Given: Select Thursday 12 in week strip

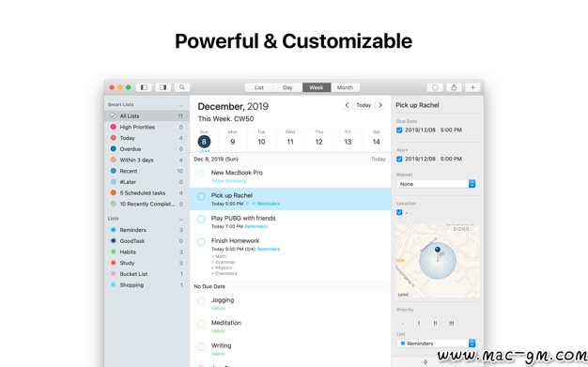Looking at the screenshot, I should tap(319, 140).
